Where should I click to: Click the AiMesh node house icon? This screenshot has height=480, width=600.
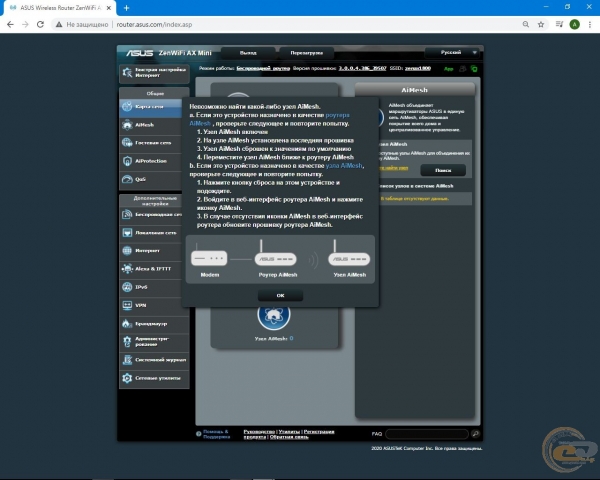pos(274,315)
